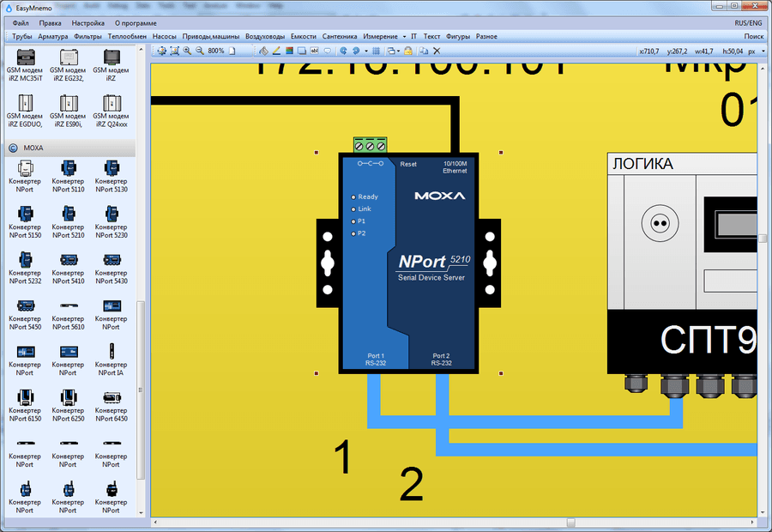Select Конвертер NPort IA element
Screen dimensions: 772x532
112,359
